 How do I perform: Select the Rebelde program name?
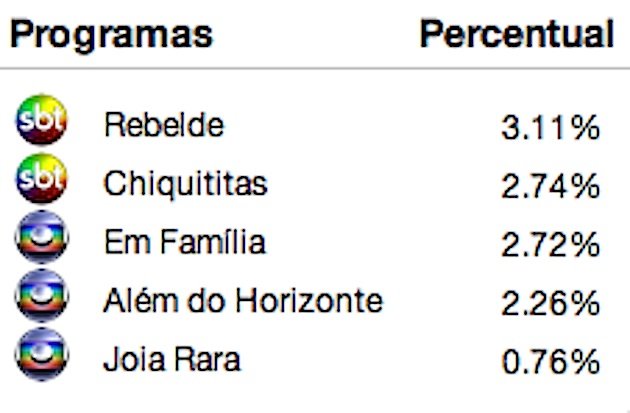(164, 125)
